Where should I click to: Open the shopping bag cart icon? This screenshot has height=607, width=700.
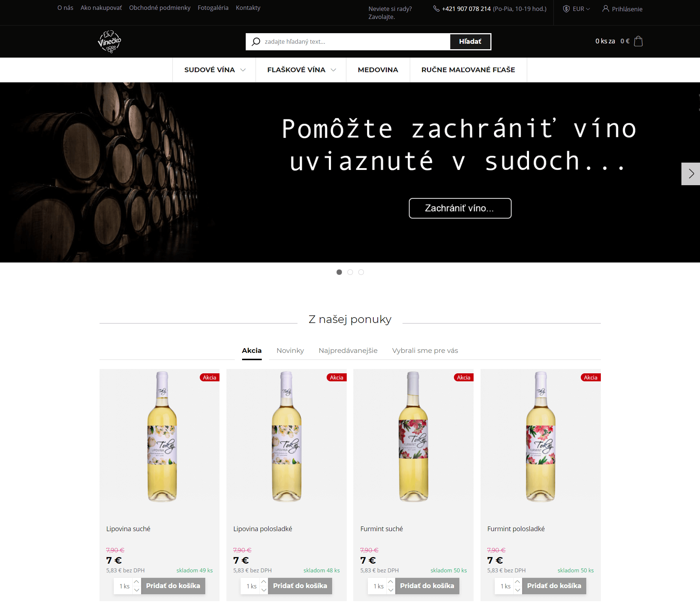pos(638,41)
